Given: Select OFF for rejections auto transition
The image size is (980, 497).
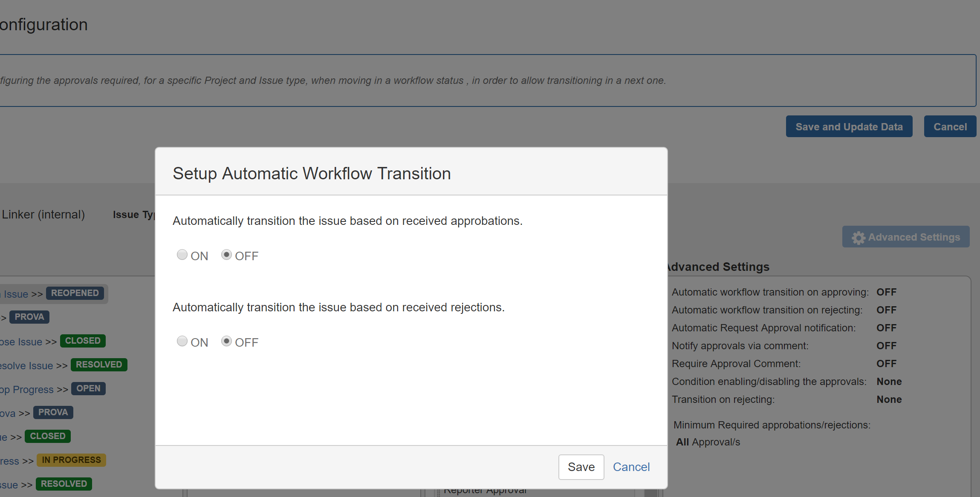Looking at the screenshot, I should (226, 341).
